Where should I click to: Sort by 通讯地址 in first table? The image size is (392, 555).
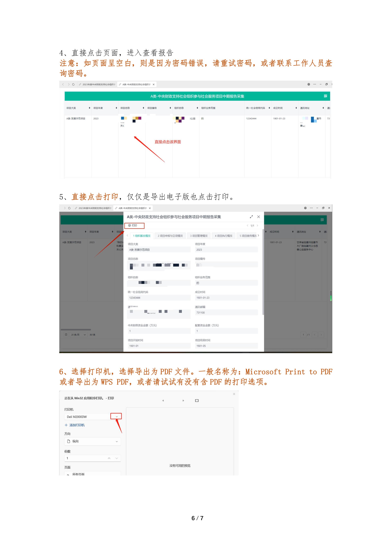point(323,108)
